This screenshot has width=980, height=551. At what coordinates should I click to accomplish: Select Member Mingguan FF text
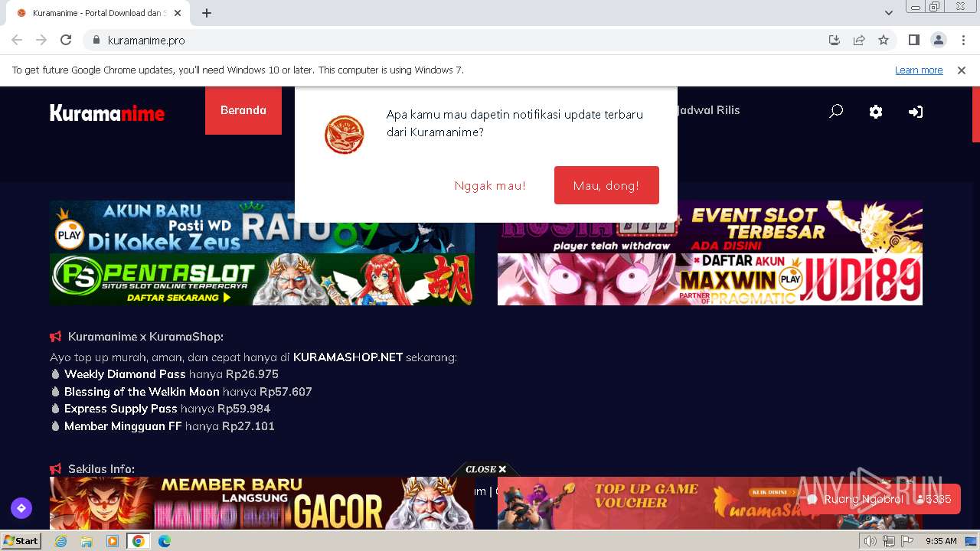click(x=122, y=426)
